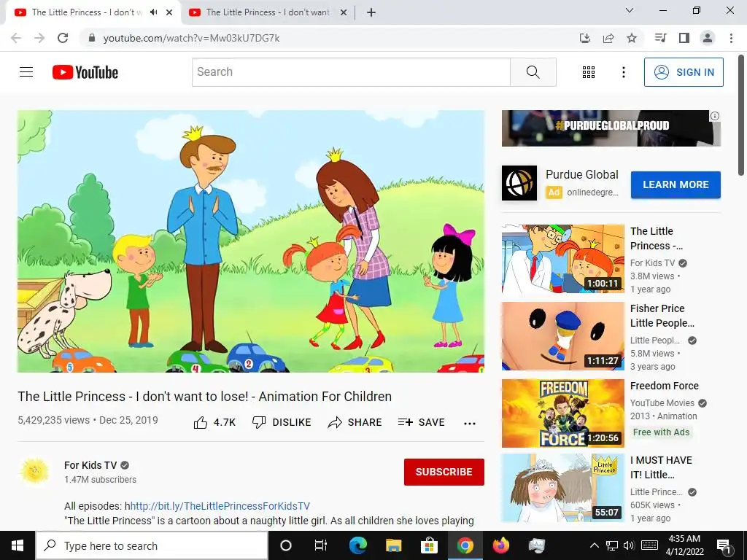Viewport: 747px width, 560px height.
Task: Click the Purdue Global advertiser logo
Action: [519, 183]
